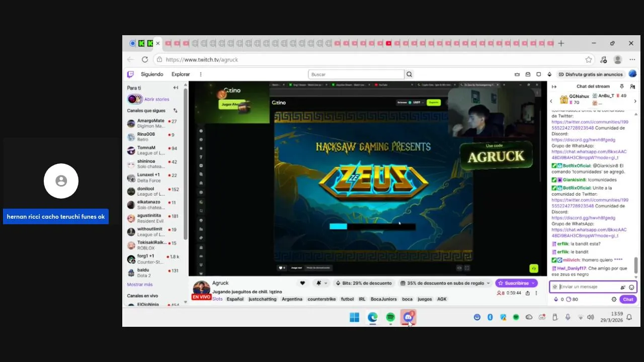Sort the followed channels list
Screen dimensions: 644x362
(x=176, y=111)
